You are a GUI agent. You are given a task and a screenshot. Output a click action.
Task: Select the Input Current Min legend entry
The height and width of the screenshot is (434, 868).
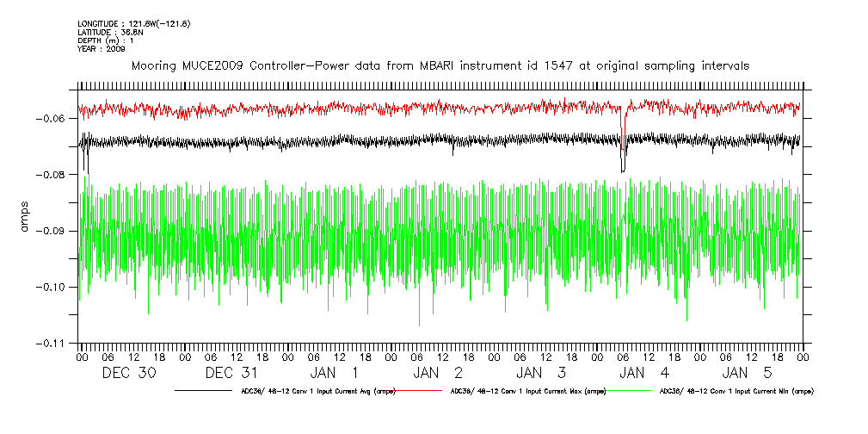point(736,391)
